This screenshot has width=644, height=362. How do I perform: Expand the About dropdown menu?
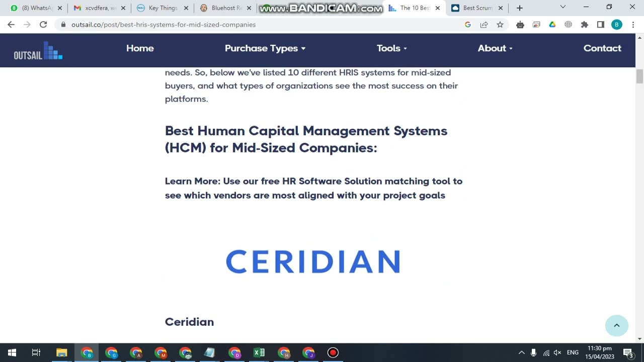click(495, 48)
